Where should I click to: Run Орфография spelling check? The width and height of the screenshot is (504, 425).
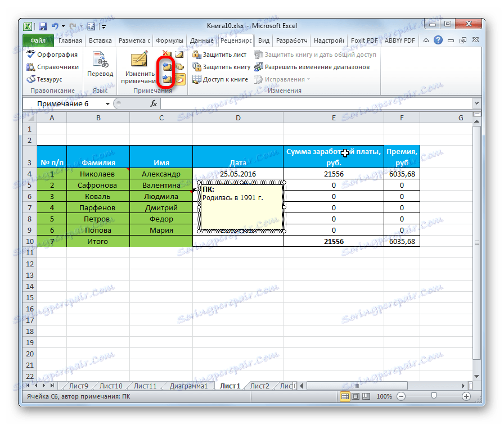(52, 55)
